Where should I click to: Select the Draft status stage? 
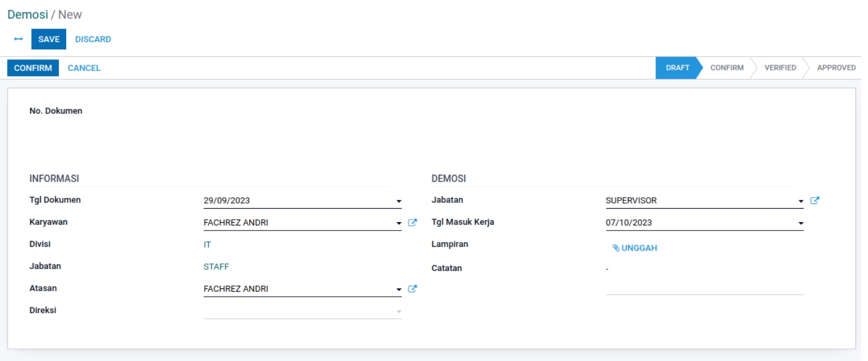(x=677, y=68)
